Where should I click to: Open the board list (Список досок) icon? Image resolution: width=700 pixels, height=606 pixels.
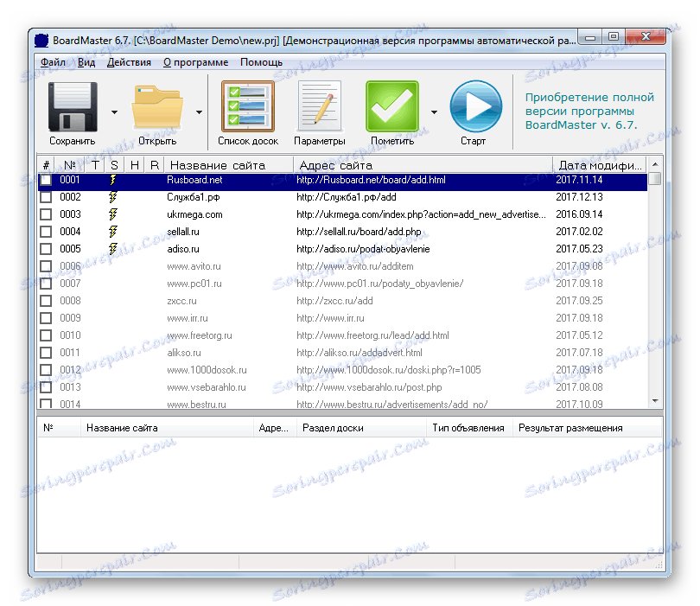pos(248,106)
